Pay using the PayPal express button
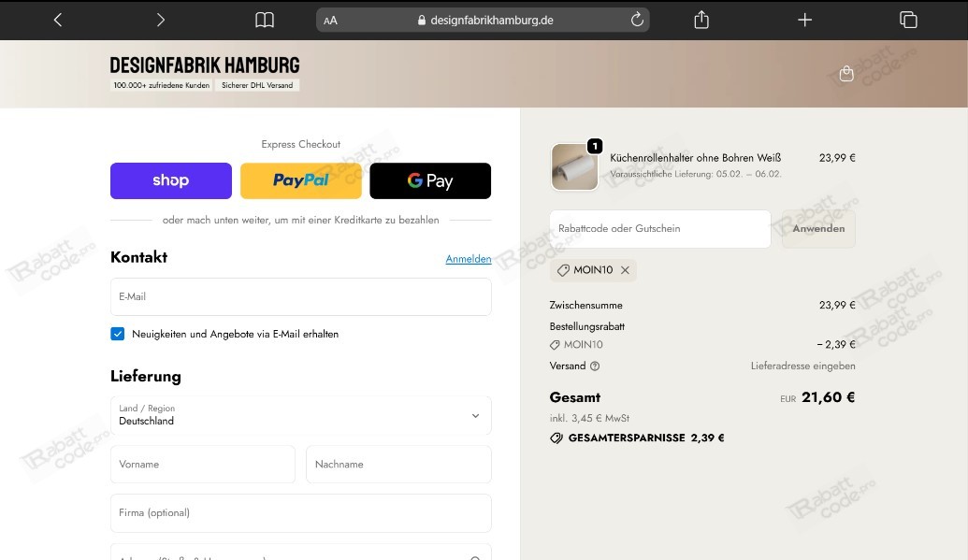This screenshot has width=968, height=560. coord(300,180)
